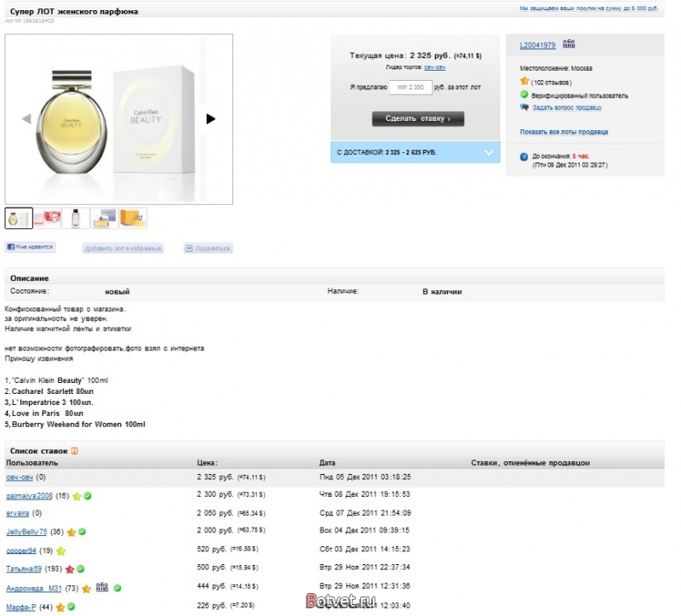Open bidder ervaira profile
Viewport: 681px width, 616px height.
click(x=17, y=513)
